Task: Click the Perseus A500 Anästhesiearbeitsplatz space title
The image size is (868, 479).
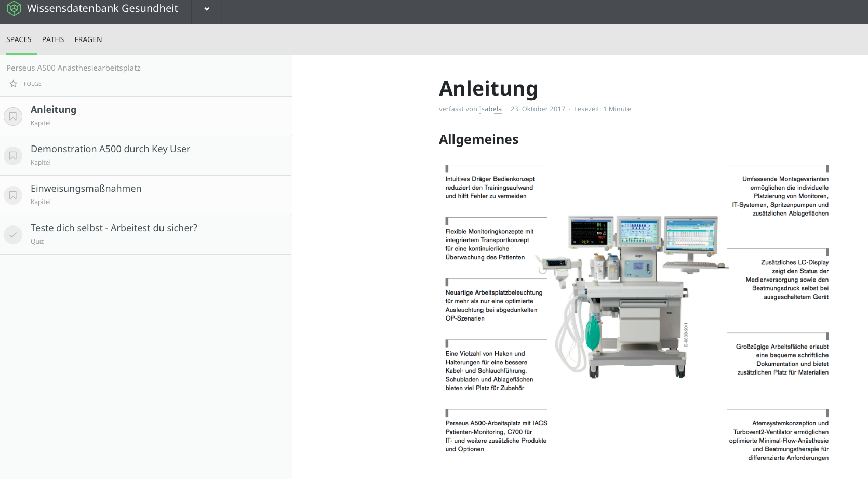Action: 73,68
